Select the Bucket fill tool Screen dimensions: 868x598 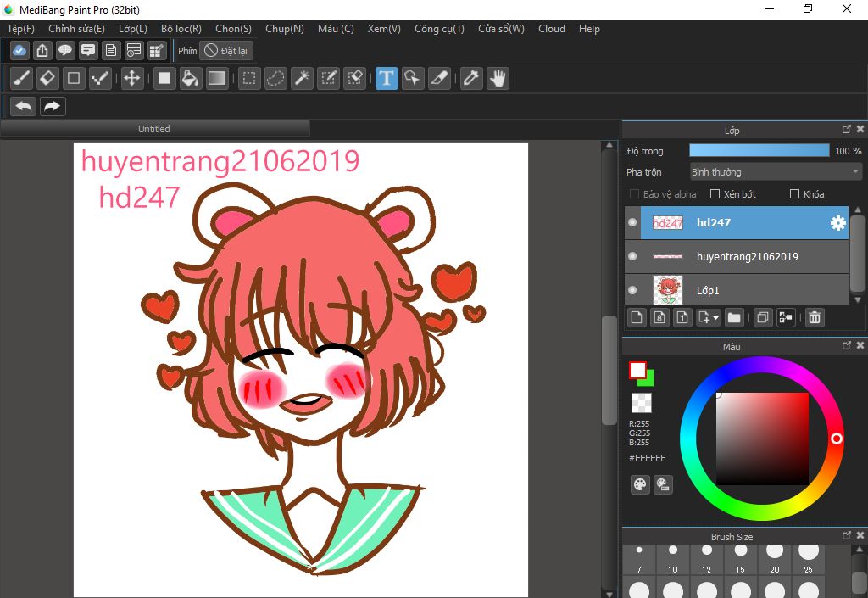pos(191,79)
